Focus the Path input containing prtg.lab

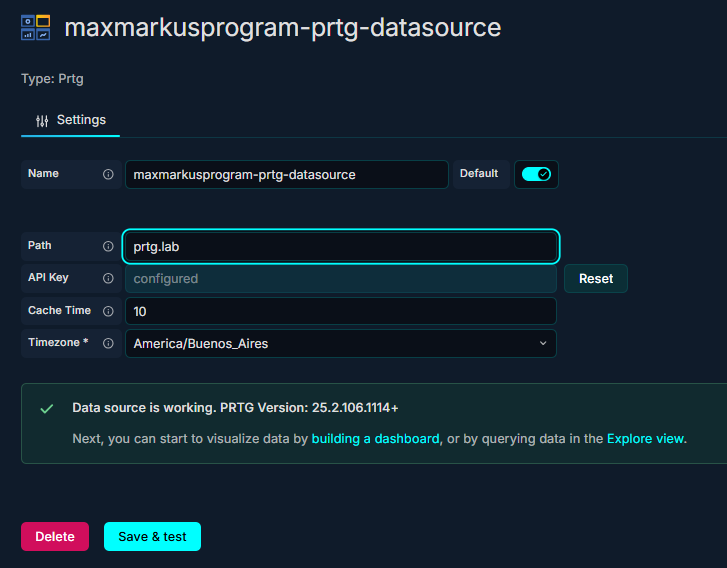[341, 246]
